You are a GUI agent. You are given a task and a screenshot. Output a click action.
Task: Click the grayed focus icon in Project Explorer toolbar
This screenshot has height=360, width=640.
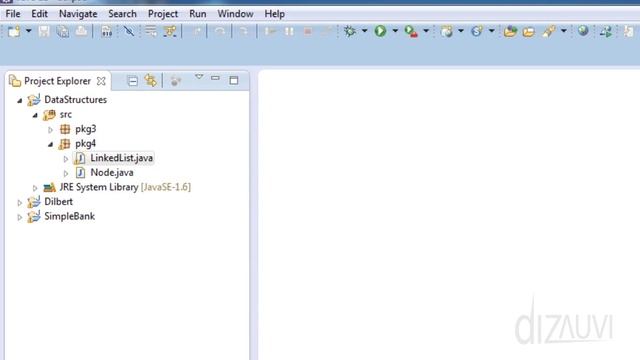click(x=176, y=81)
